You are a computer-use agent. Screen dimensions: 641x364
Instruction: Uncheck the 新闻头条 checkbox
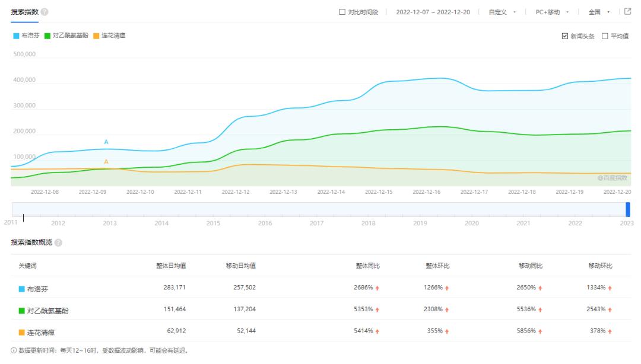565,36
